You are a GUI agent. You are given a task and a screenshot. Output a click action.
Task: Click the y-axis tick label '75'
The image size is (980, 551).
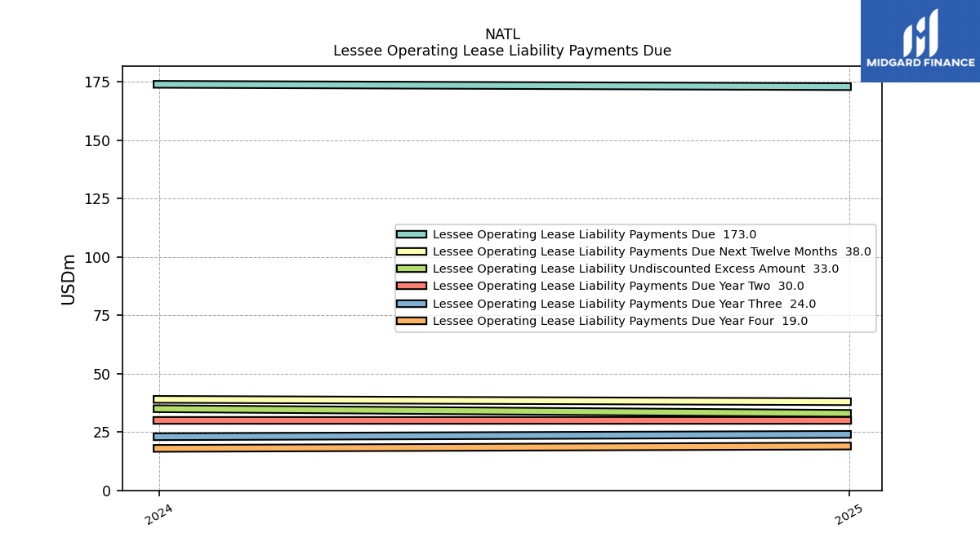[103, 316]
